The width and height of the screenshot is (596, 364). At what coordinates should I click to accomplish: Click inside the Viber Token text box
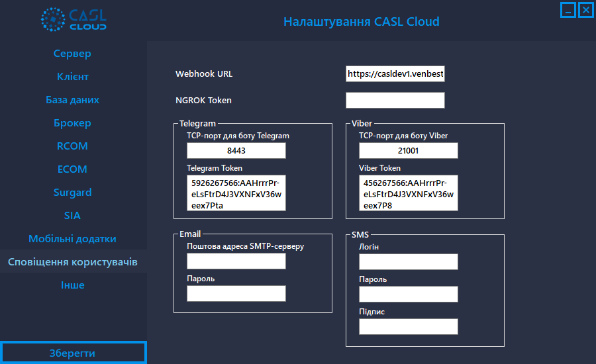pos(408,193)
